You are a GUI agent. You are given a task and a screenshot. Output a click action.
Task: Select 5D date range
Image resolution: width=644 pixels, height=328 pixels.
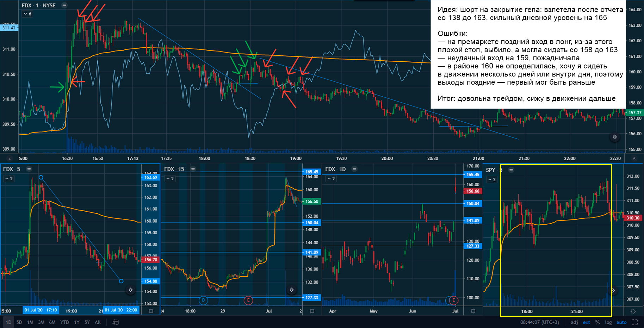pos(19,322)
